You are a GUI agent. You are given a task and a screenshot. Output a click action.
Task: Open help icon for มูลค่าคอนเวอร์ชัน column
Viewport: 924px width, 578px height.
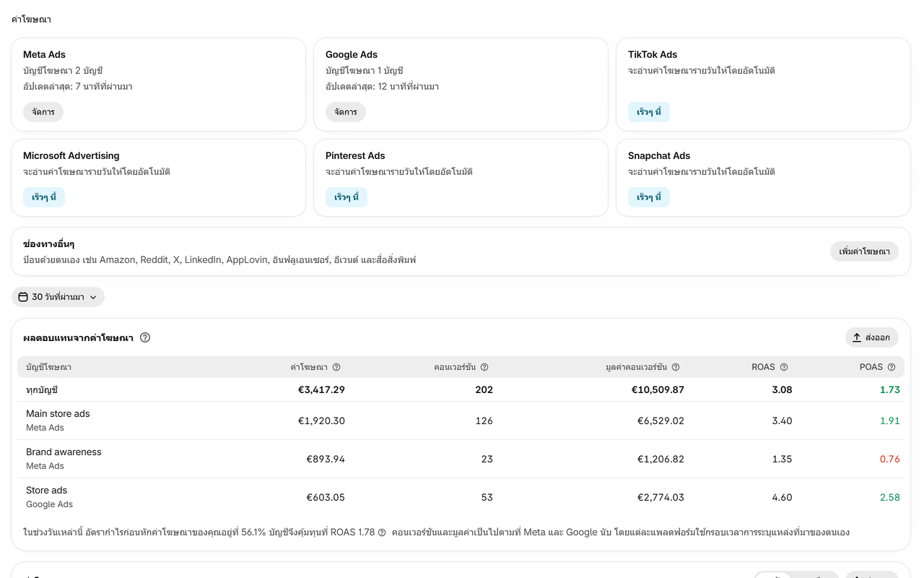click(x=676, y=367)
